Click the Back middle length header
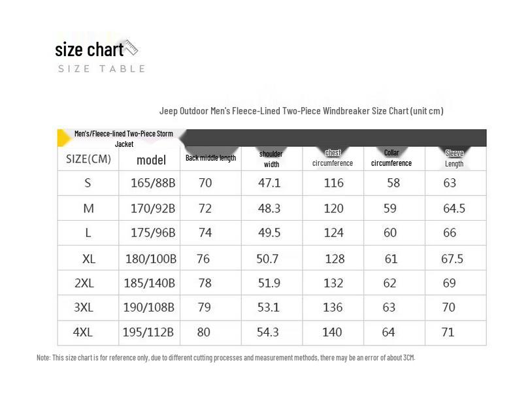Image resolution: width=532 pixels, height=399 pixels. (x=210, y=158)
